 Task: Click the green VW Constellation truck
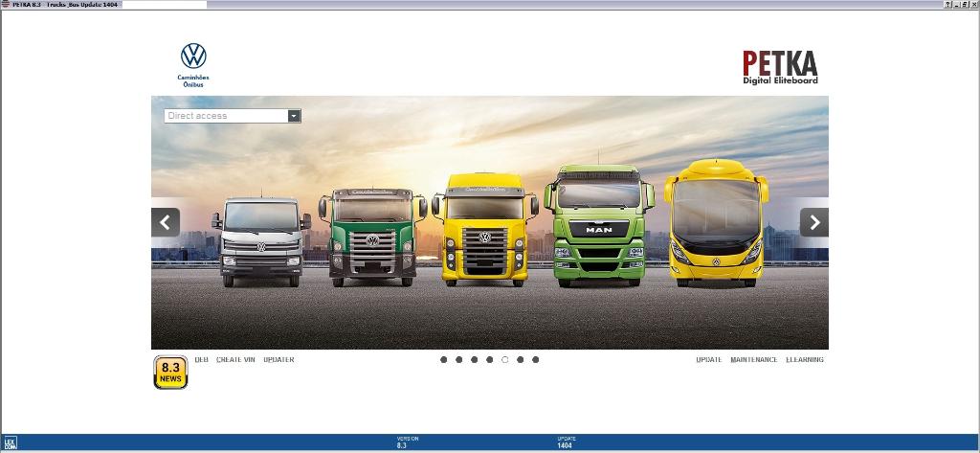(x=372, y=238)
